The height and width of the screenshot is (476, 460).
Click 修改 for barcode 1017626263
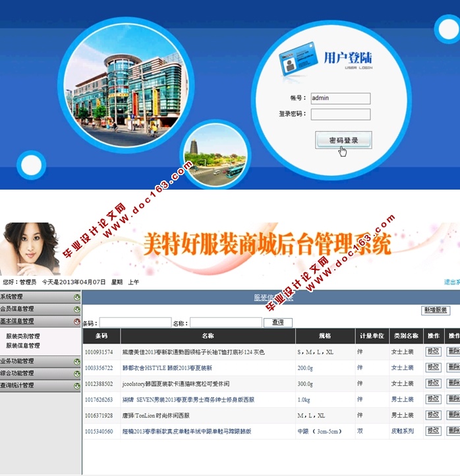433,399
